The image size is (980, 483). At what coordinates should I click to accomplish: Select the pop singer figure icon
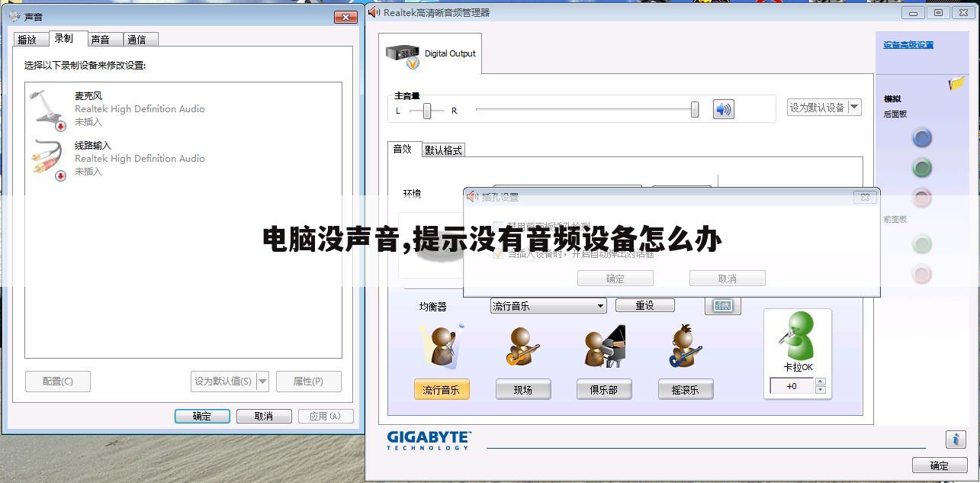pos(442,346)
